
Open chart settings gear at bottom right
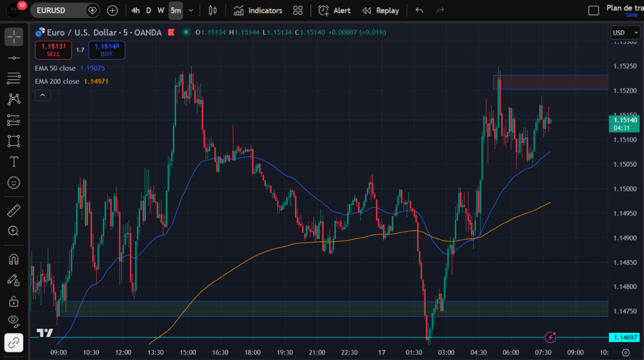click(x=626, y=352)
